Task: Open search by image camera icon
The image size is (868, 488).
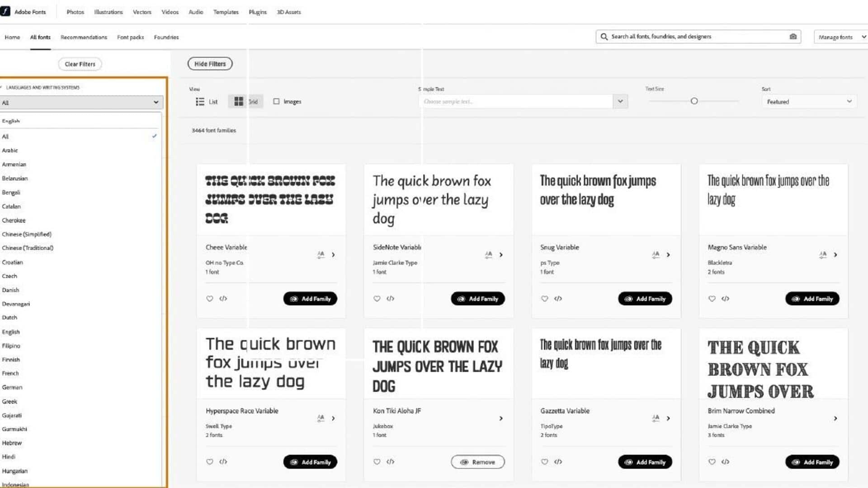Action: (793, 36)
